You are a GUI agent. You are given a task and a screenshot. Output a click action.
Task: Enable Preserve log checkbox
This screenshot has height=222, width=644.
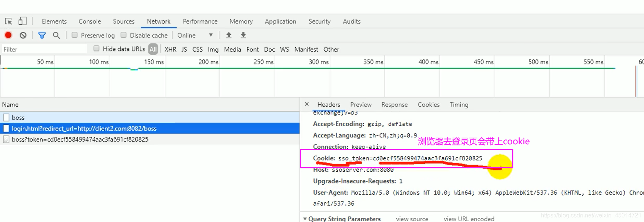coord(74,35)
